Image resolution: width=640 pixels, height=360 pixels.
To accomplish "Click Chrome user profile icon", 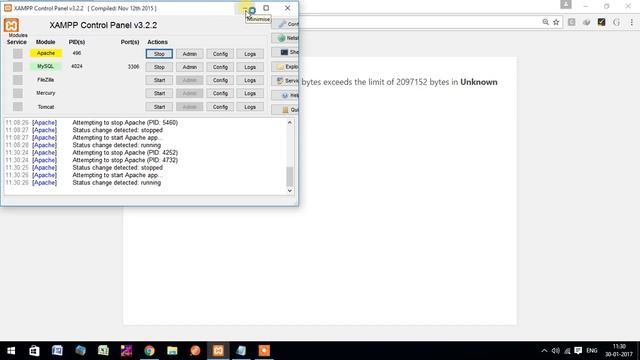I will [566, 4].
